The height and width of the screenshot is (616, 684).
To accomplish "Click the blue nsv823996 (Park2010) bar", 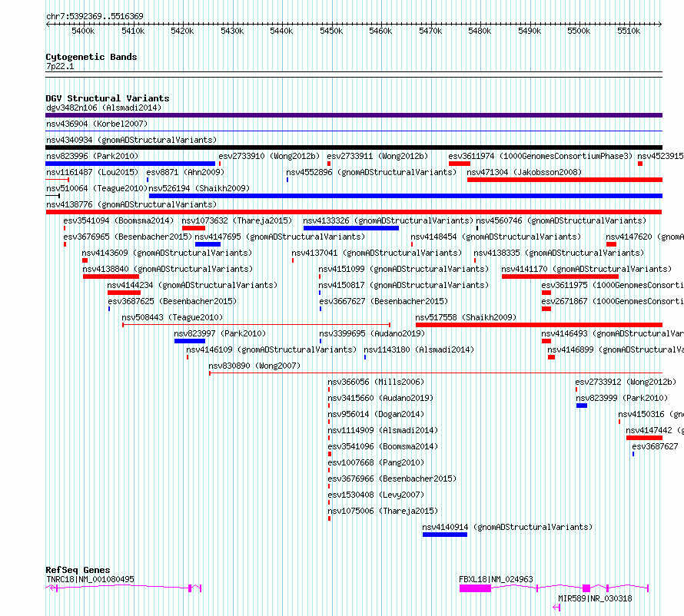I will 130,164.
